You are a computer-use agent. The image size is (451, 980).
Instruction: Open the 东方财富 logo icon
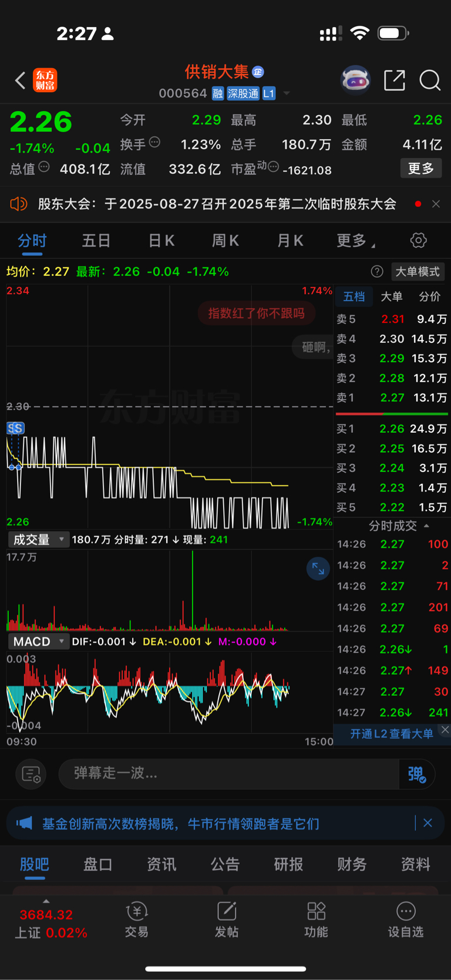point(45,80)
